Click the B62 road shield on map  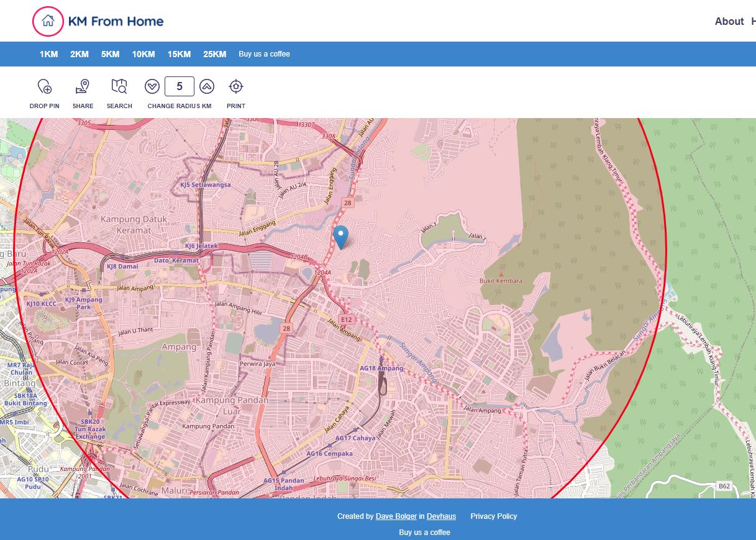[724, 486]
